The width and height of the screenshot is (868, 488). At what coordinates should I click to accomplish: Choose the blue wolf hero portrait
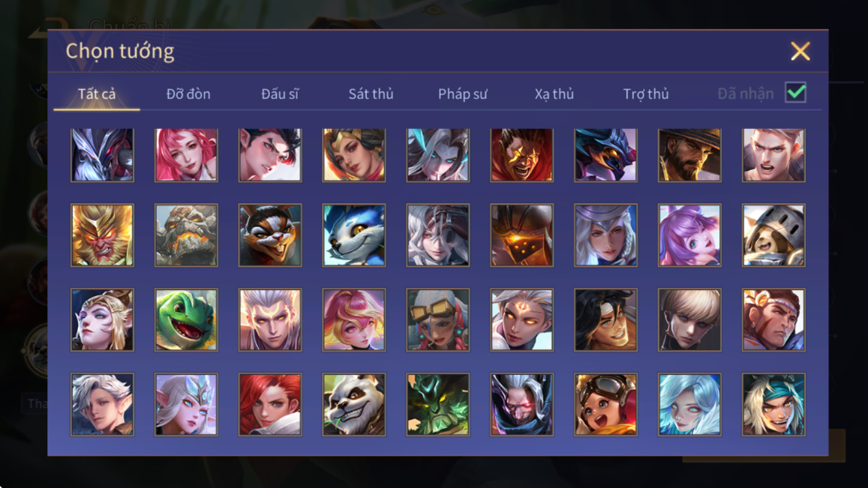pyautogui.click(x=354, y=235)
